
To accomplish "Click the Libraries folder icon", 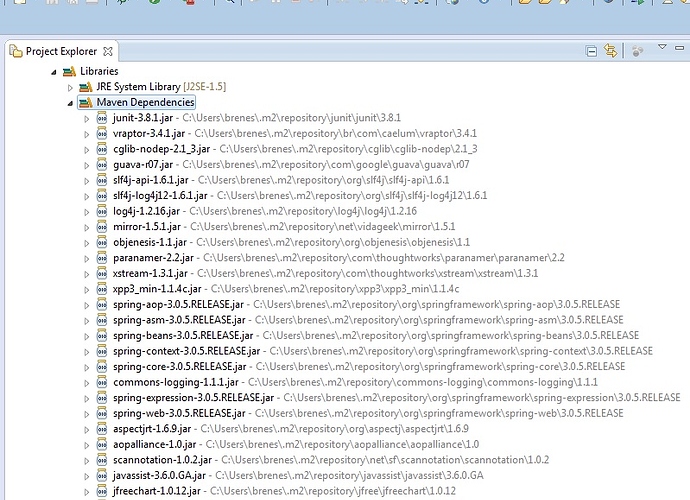I will [69, 71].
